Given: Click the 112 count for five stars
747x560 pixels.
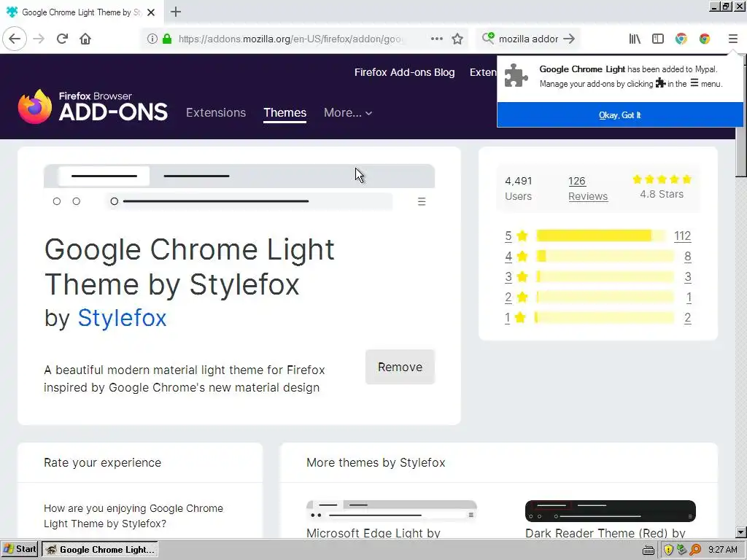Looking at the screenshot, I should point(683,236).
